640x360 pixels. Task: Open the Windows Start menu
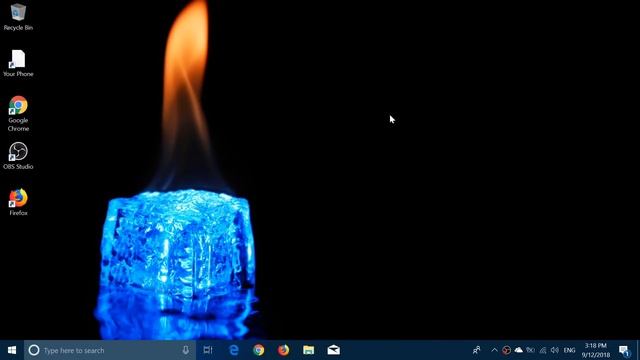pyautogui.click(x=12, y=350)
